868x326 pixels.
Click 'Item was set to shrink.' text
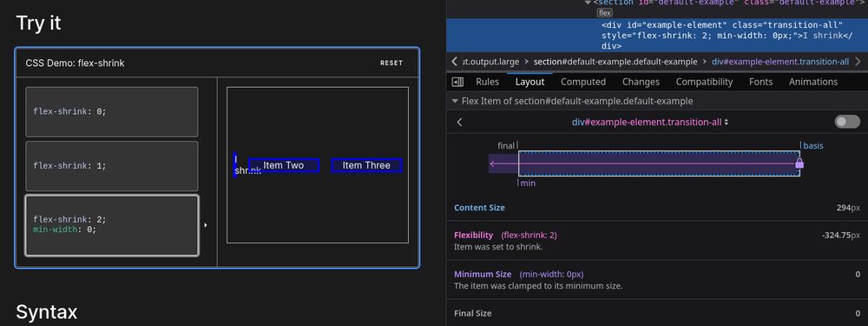point(498,247)
